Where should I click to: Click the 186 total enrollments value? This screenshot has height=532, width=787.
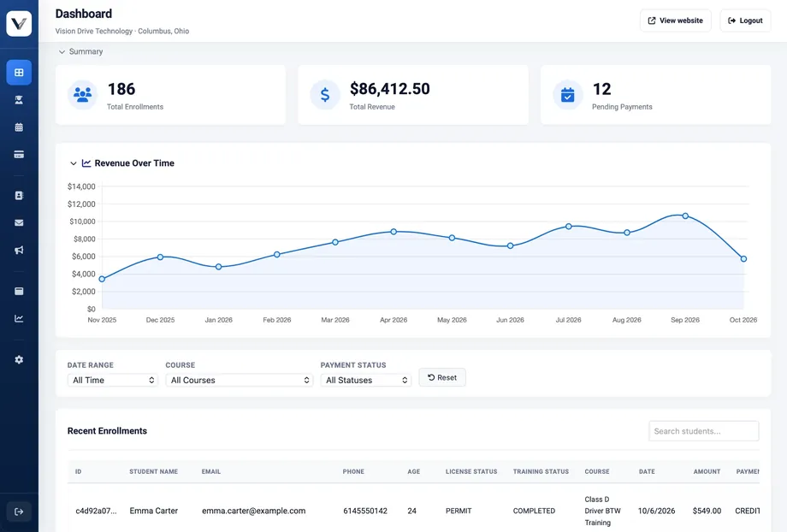[121, 89]
